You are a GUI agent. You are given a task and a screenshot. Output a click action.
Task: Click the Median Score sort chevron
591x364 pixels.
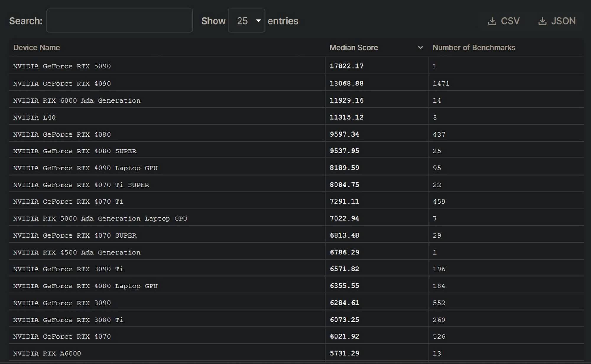[x=420, y=48]
